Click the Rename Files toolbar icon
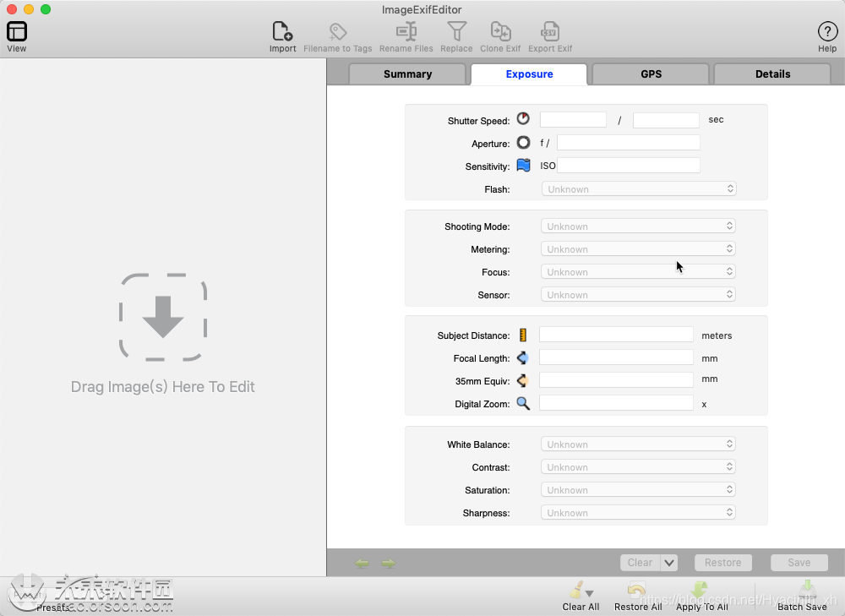 click(406, 31)
